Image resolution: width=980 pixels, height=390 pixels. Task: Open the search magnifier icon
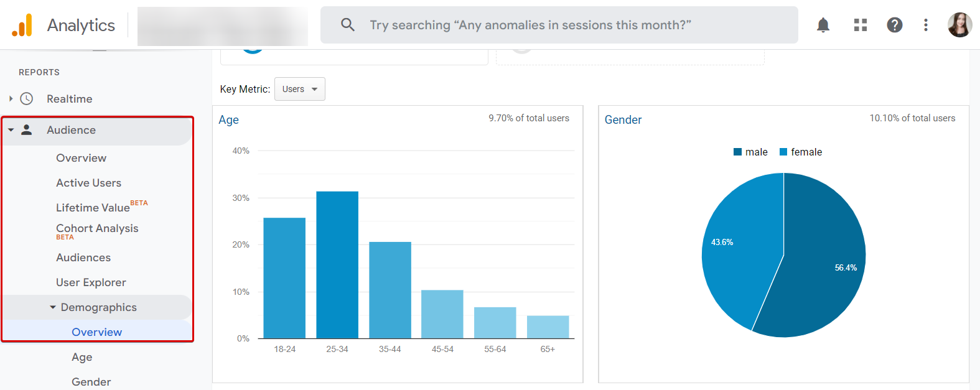point(347,24)
